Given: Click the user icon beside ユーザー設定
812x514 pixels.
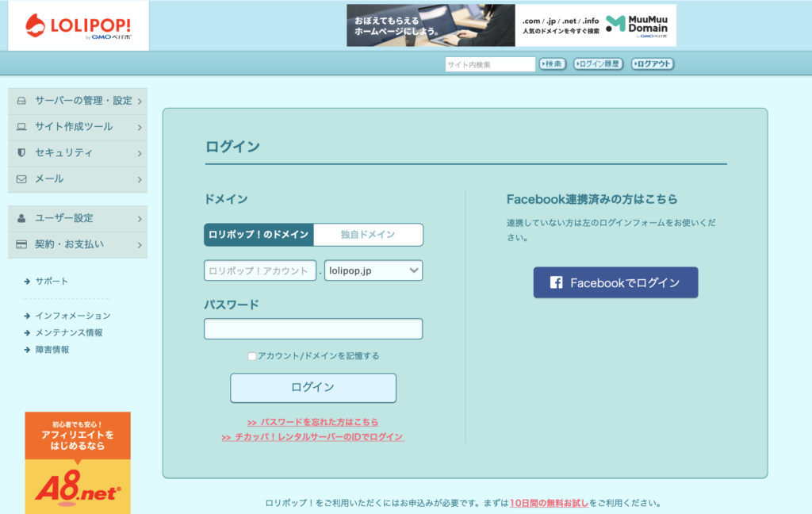Looking at the screenshot, I should [21, 218].
